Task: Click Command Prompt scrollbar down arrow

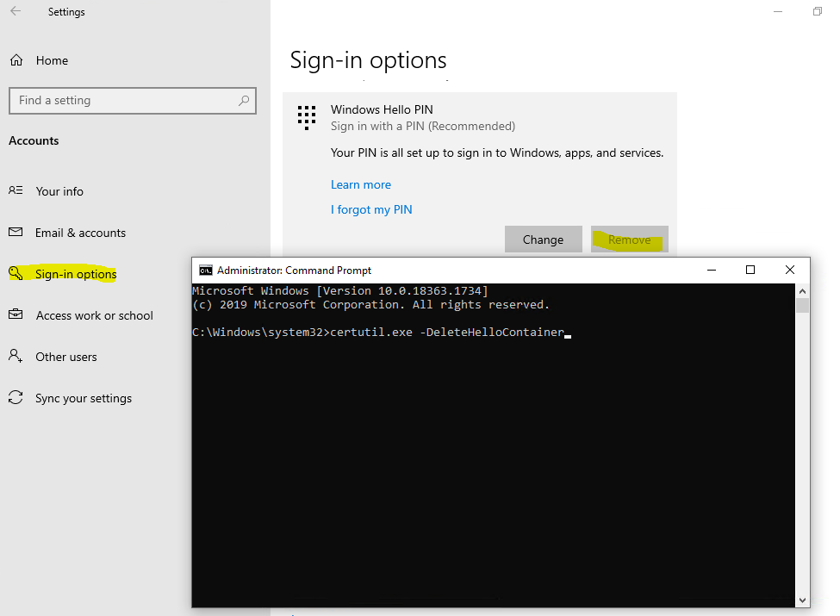Action: pos(802,600)
